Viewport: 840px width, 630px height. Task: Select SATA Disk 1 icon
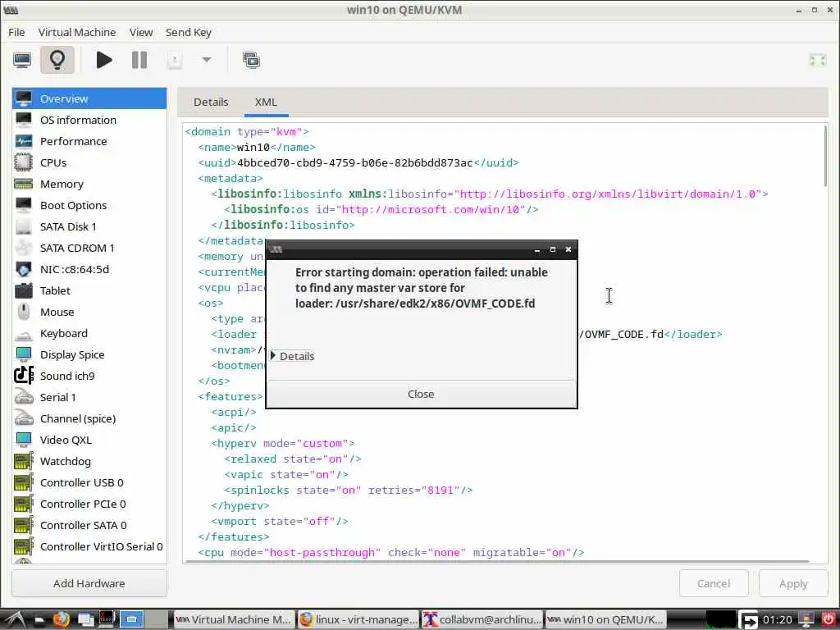[x=23, y=226]
